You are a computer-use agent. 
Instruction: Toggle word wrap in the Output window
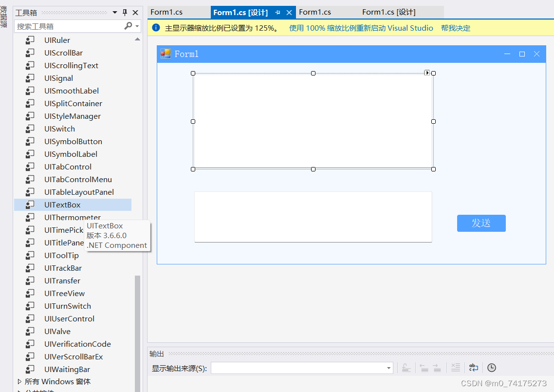(x=473, y=368)
